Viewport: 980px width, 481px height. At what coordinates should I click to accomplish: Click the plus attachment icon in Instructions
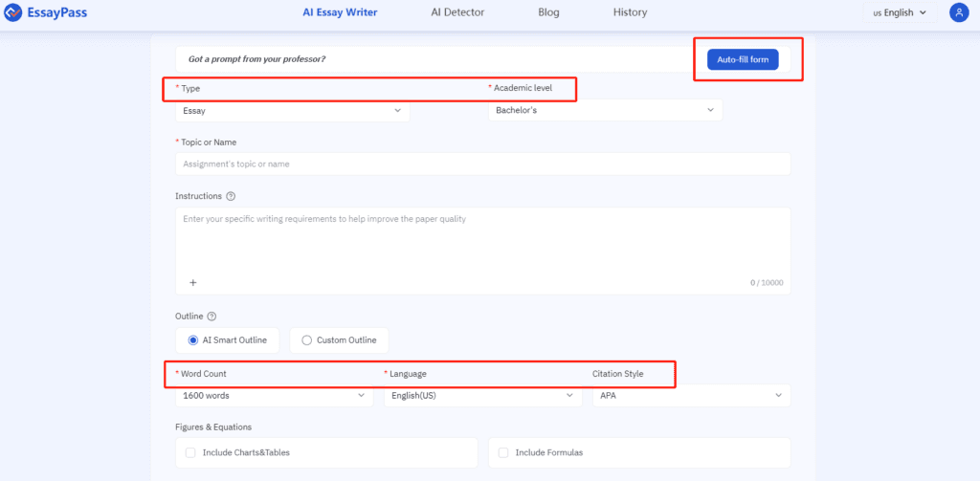[x=193, y=282]
